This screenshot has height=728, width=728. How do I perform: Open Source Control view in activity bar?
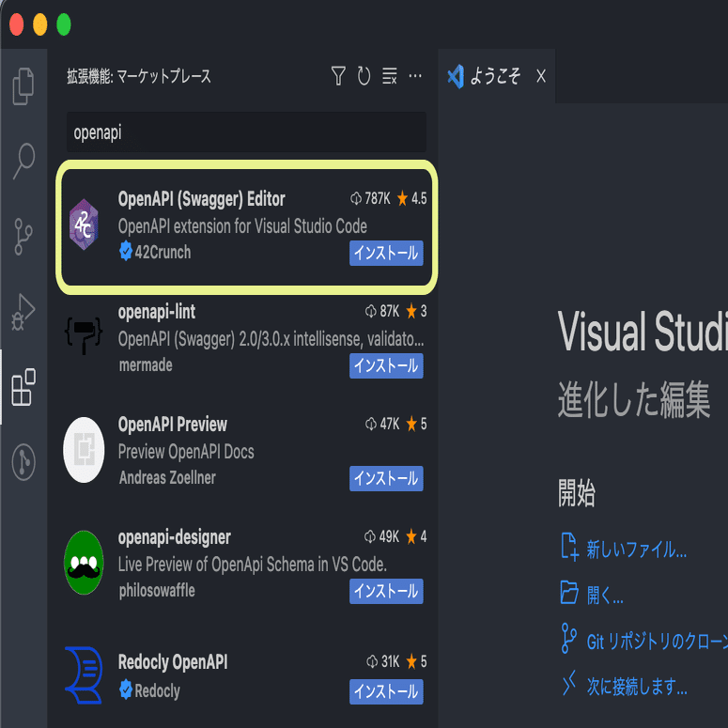coord(23,237)
